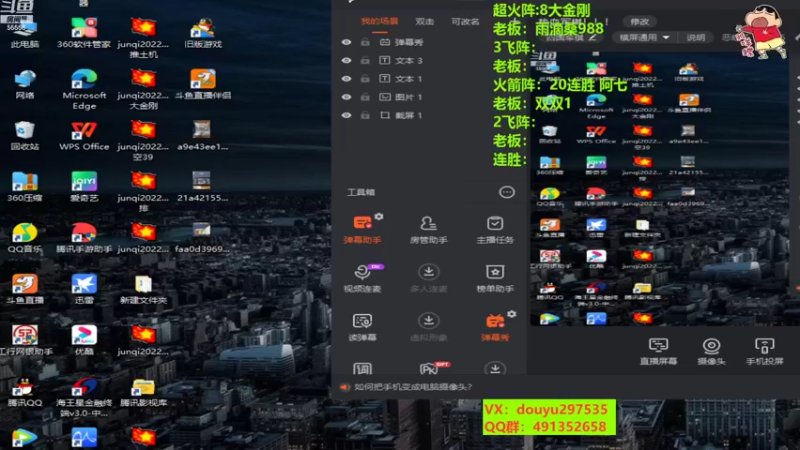Image resolution: width=800 pixels, height=450 pixels.
Task: Select WPS Office desktop icon
Action: pos(84,136)
